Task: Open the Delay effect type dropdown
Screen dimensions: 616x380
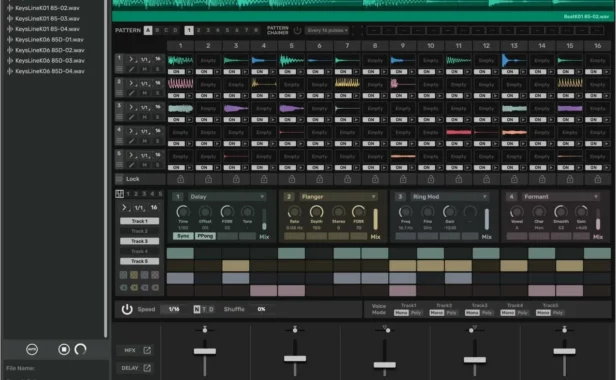Action: click(x=227, y=196)
